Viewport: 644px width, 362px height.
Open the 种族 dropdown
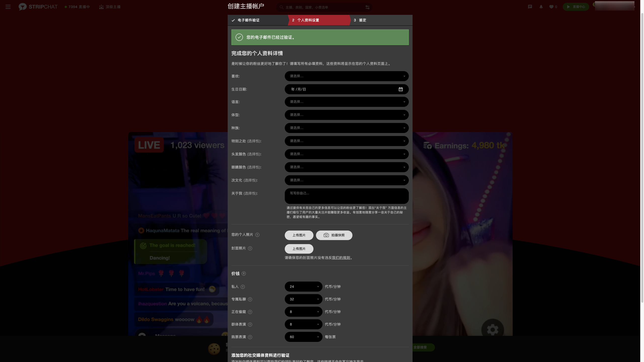[x=347, y=128]
